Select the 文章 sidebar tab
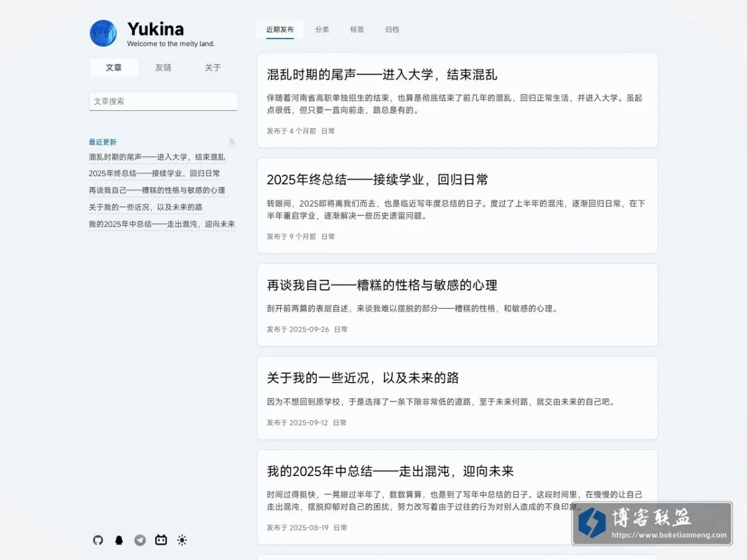This screenshot has width=747, height=560. [x=114, y=68]
